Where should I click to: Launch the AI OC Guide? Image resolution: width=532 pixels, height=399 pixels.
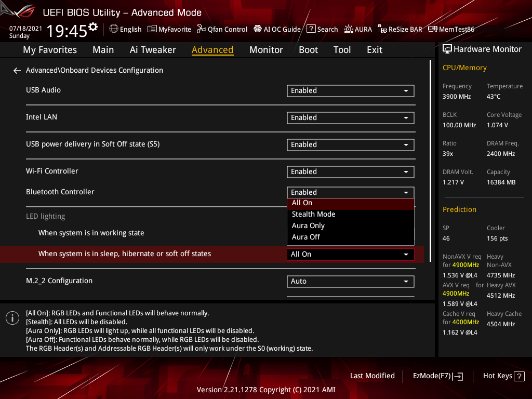(x=277, y=29)
